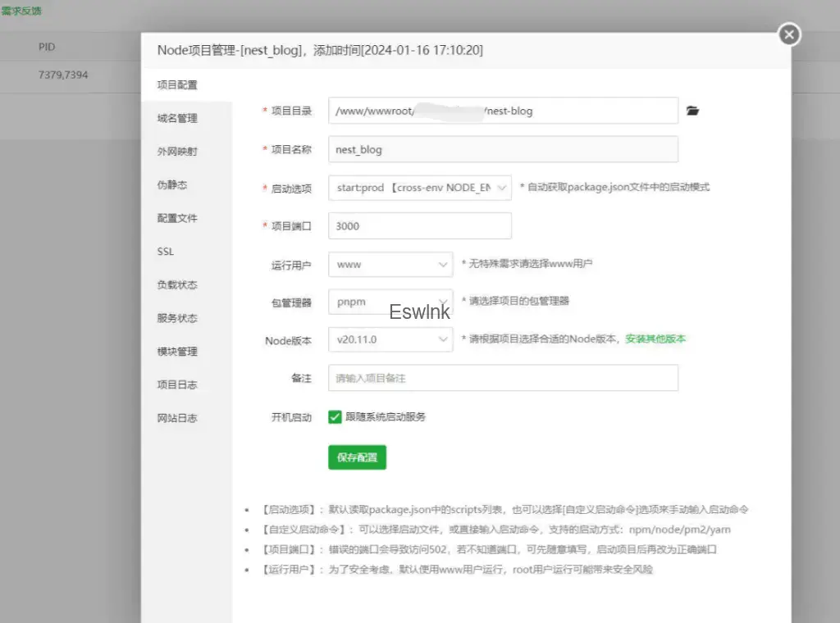
Task: Click the 安装其他版本 link
Action: point(655,339)
